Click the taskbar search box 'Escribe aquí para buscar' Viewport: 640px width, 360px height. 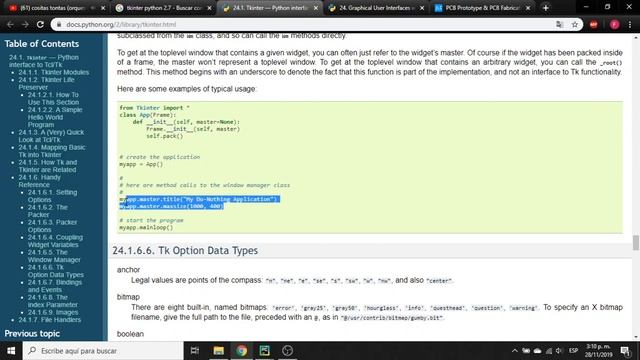pos(103,351)
